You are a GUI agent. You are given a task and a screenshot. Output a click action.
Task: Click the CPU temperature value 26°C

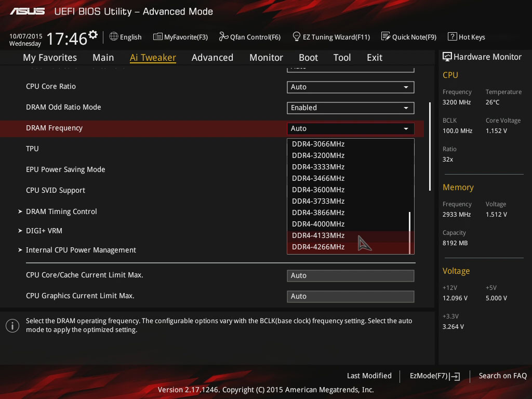[493, 102]
